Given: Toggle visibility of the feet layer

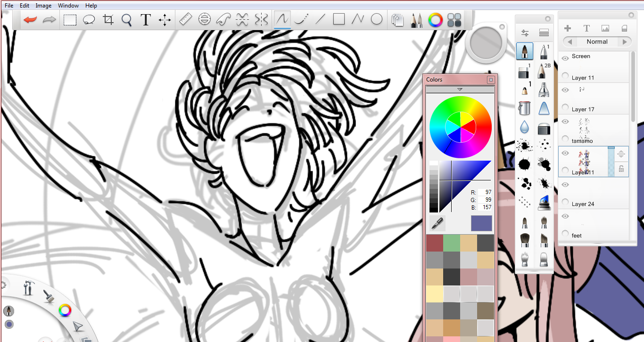Looking at the screenshot, I should (x=565, y=216).
